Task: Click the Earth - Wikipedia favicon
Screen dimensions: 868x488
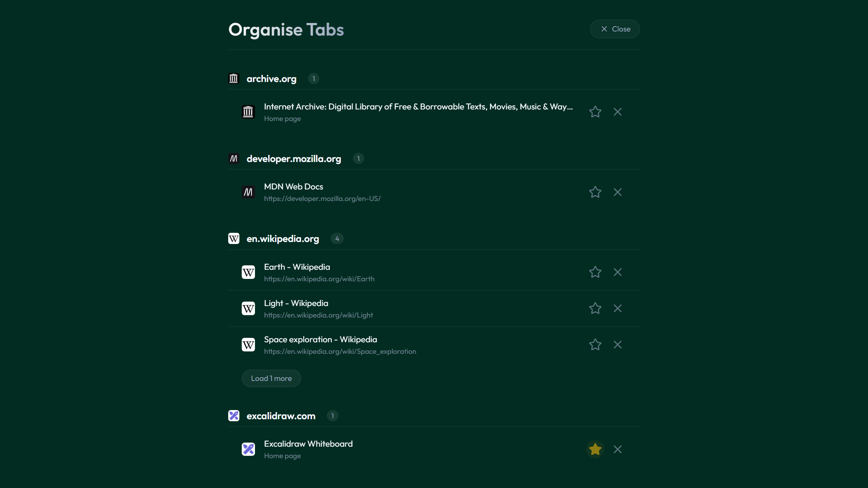Action: [248, 272]
